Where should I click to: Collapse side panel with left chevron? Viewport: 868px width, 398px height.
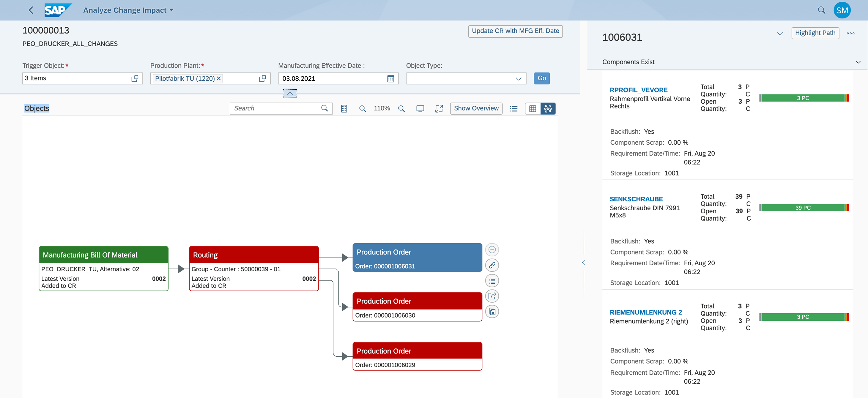[x=584, y=262]
